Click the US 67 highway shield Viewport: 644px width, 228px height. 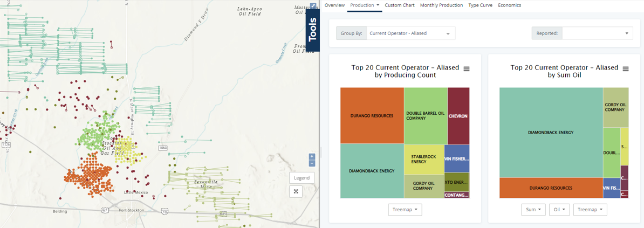click(106, 210)
